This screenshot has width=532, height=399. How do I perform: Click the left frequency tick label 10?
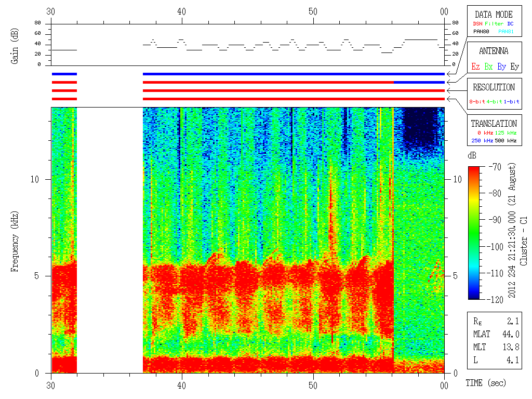[35, 179]
